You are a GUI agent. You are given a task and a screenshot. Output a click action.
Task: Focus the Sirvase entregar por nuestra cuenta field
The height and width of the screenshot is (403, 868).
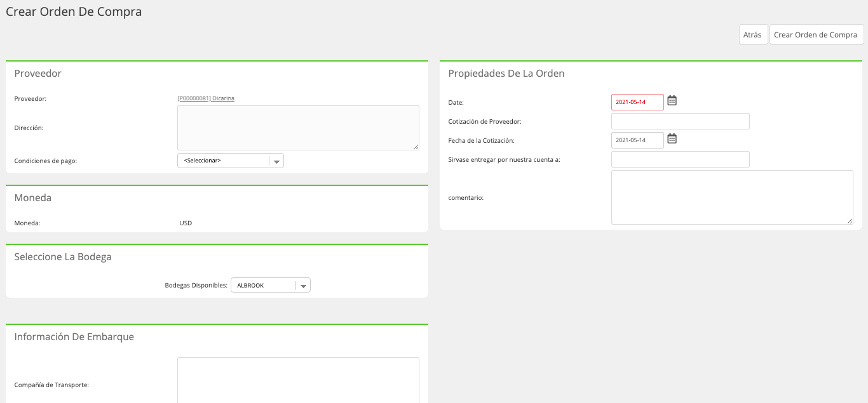(x=681, y=159)
